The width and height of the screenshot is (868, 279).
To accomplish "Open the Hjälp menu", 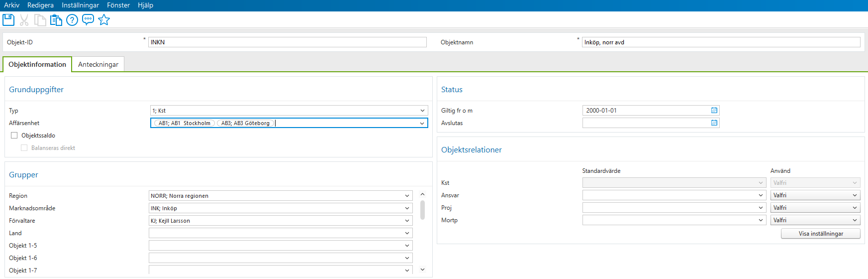I will (x=146, y=5).
